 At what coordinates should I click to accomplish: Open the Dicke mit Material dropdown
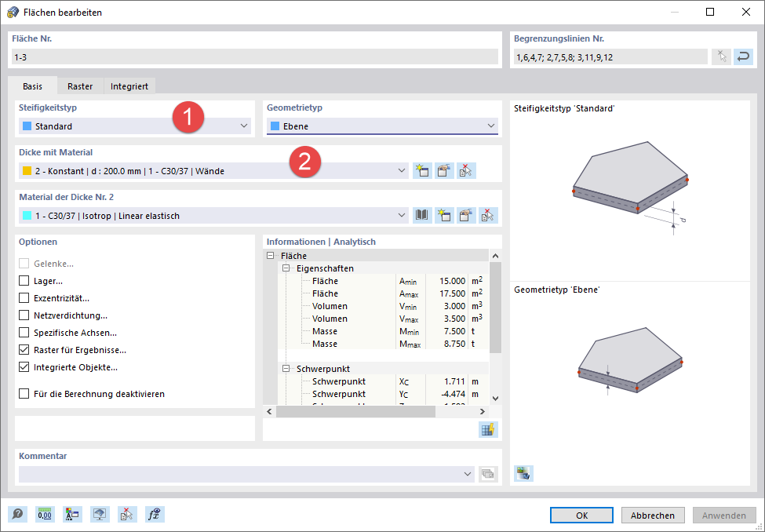[x=213, y=171]
